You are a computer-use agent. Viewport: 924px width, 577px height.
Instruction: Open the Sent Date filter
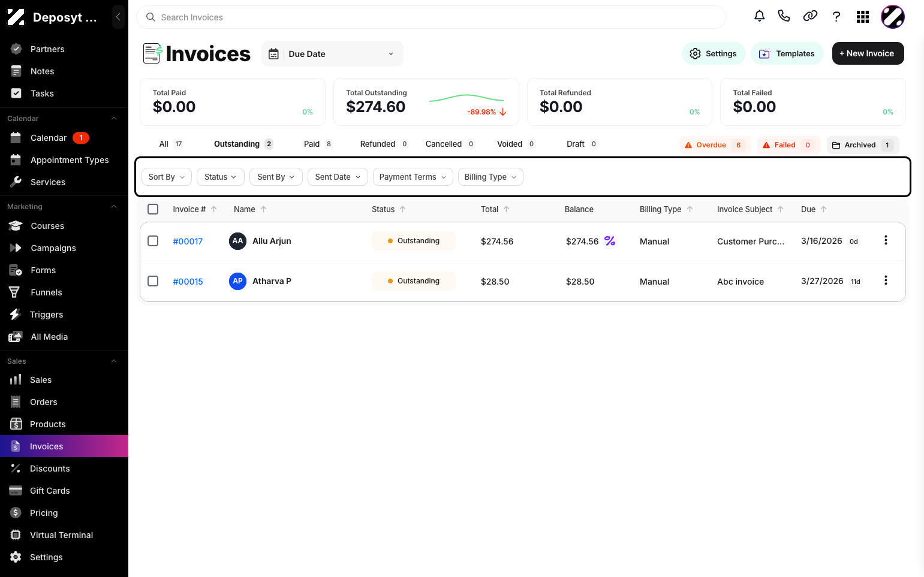click(x=338, y=177)
